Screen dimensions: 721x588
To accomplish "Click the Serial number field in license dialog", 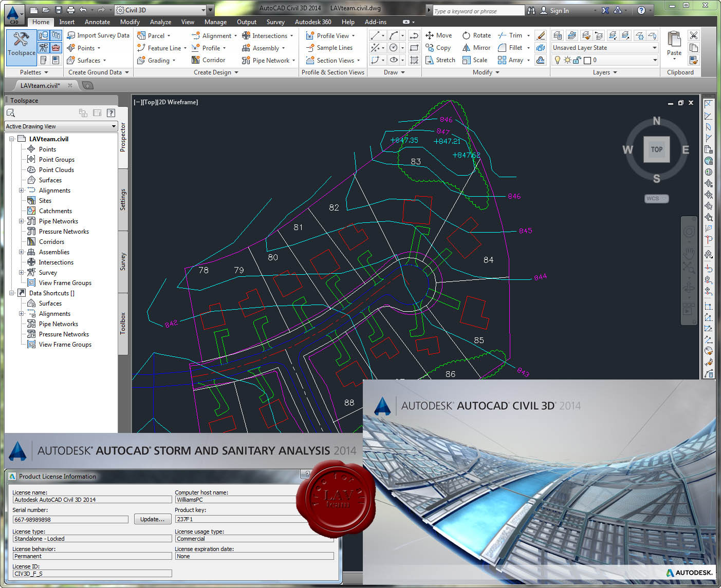I will [x=70, y=520].
